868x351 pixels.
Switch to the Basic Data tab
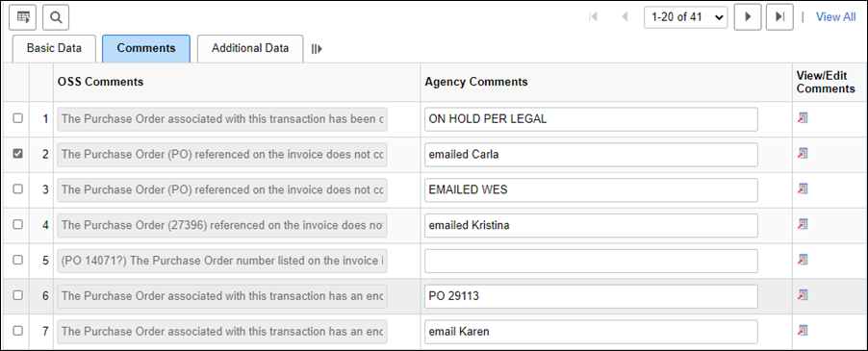(54, 49)
